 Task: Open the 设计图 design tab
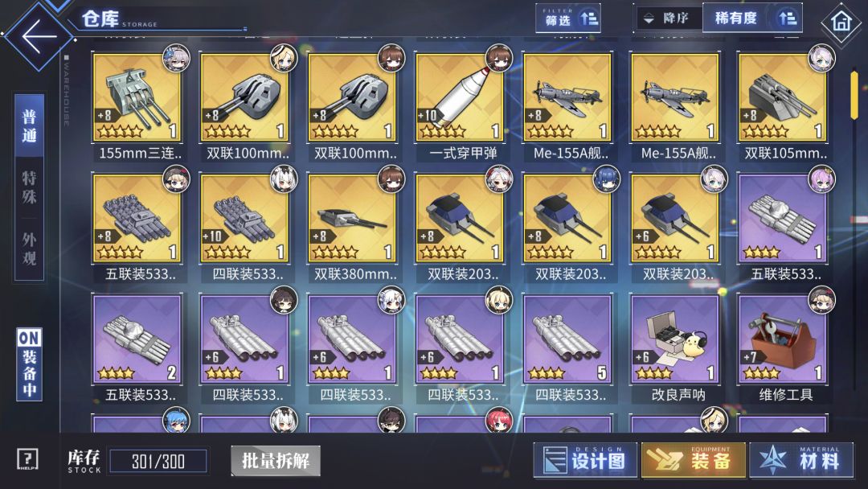[586, 460]
